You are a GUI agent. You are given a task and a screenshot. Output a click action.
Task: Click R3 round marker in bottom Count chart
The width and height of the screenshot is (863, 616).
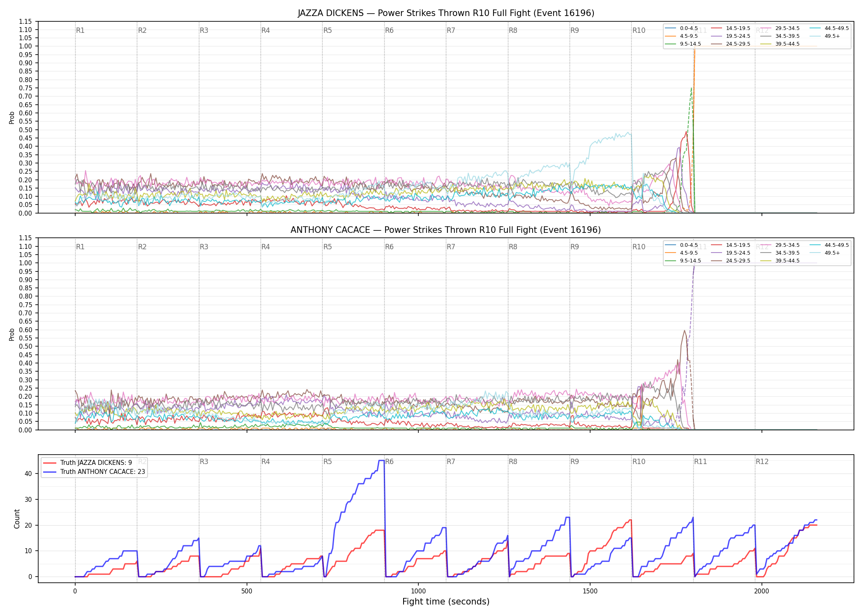click(x=204, y=462)
